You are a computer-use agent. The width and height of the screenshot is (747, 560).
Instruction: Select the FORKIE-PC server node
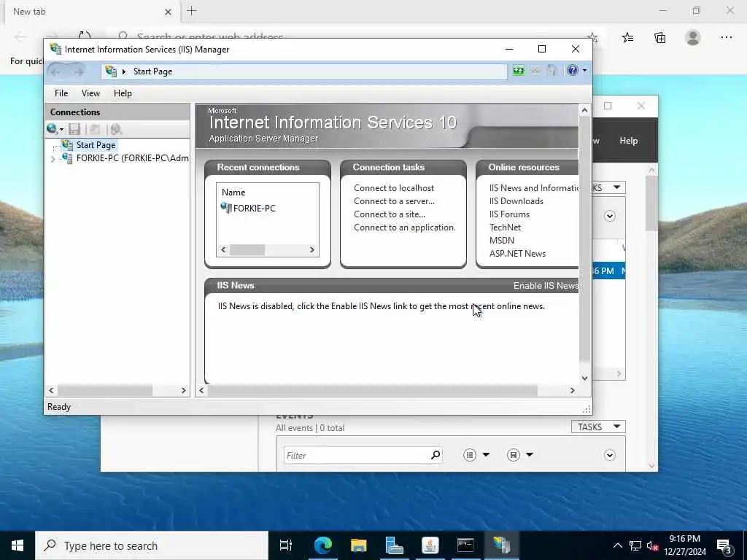pos(133,158)
